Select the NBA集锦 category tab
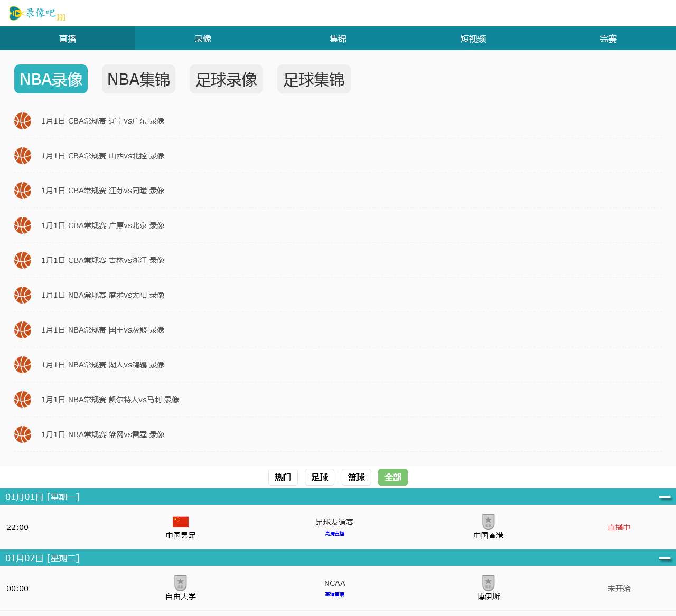 click(138, 79)
